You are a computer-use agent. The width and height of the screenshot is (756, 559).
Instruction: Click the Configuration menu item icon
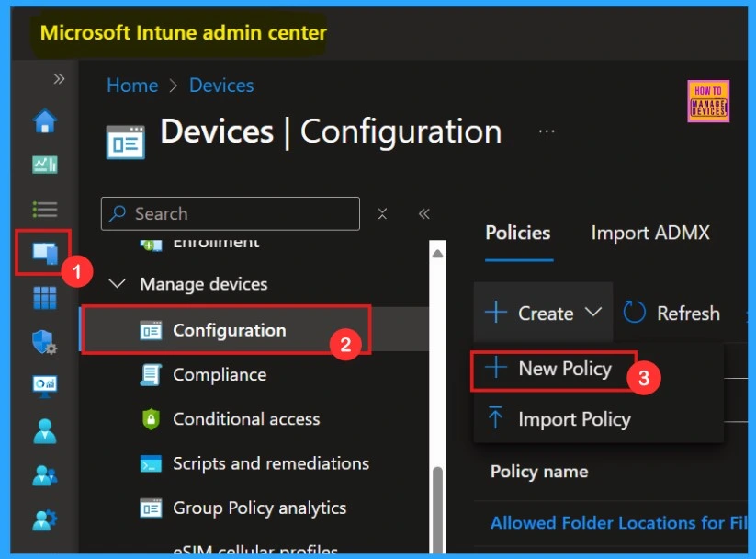(151, 331)
